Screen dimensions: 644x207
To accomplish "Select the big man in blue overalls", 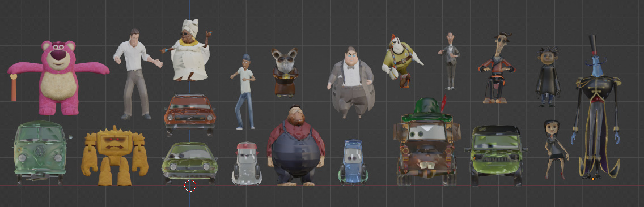I will point(295,145).
